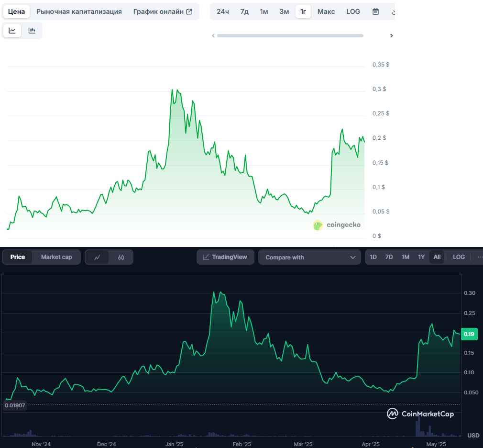Image resolution: width=483 pixels, height=448 pixels.
Task: Open the calendar date picker icon
Action: [376, 11]
